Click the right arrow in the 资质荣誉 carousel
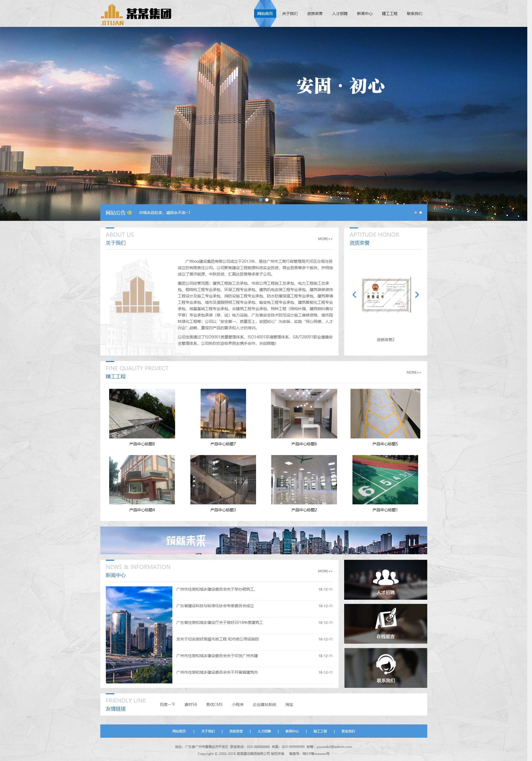 pyautogui.click(x=417, y=295)
